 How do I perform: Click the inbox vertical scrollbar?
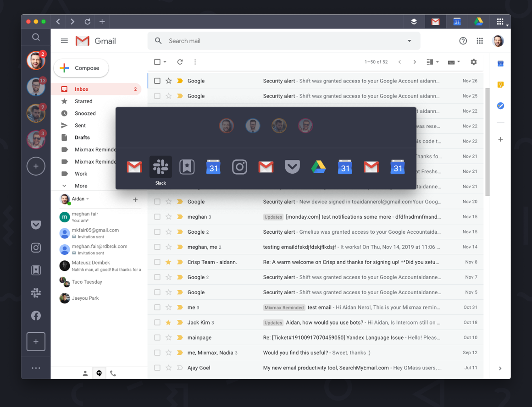click(x=487, y=142)
